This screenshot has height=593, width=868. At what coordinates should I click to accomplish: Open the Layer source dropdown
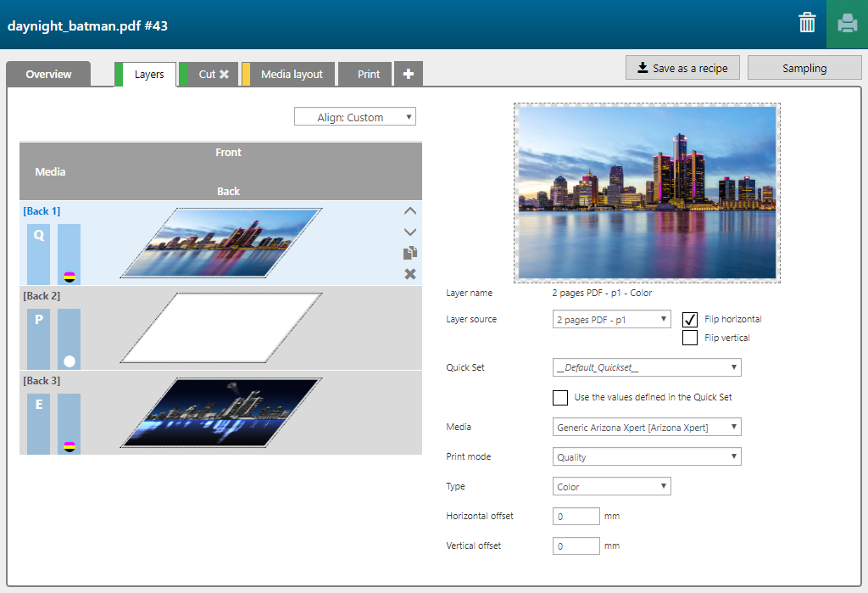[612, 319]
